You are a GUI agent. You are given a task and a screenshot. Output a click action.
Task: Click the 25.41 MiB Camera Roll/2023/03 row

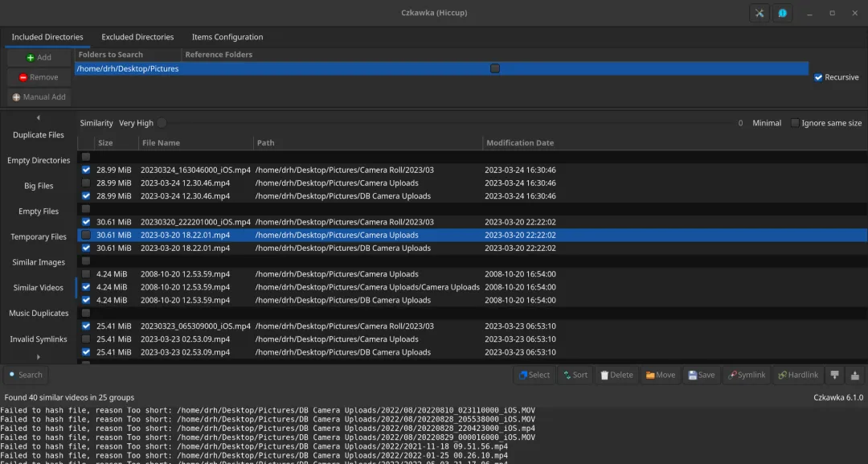click(473, 326)
